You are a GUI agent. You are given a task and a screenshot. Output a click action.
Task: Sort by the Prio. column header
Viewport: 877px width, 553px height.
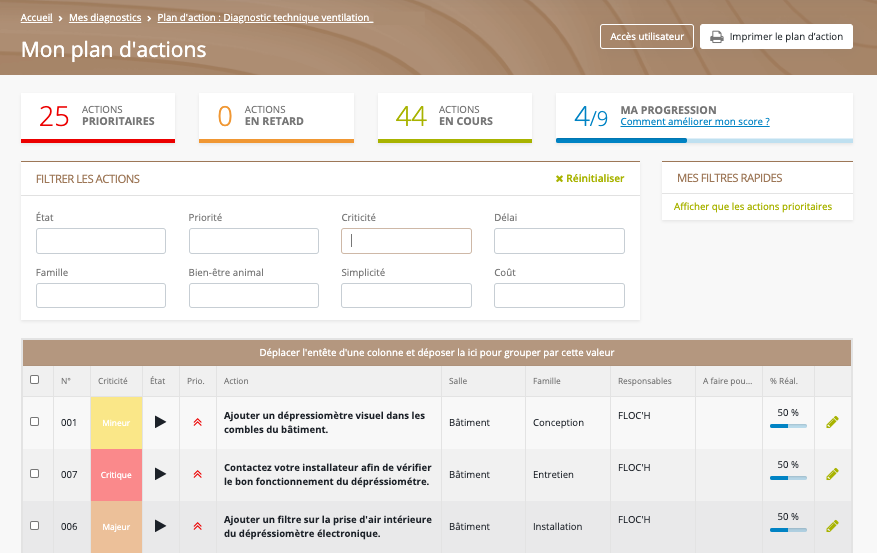196,381
